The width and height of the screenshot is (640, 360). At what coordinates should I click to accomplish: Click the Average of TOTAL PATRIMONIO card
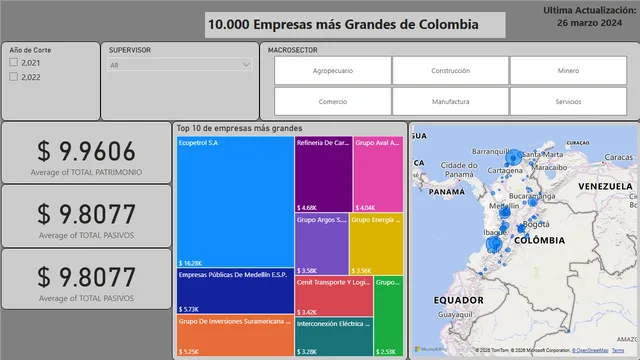click(x=87, y=153)
